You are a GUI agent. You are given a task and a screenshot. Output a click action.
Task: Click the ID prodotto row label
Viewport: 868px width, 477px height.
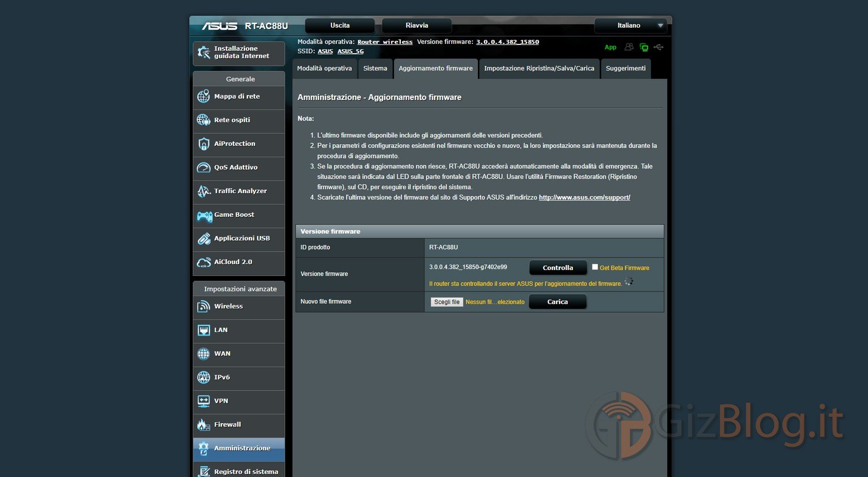tap(315, 247)
